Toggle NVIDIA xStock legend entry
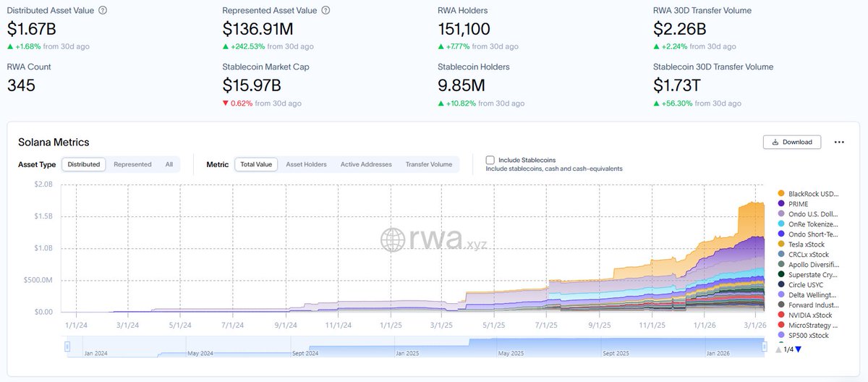Image resolution: width=868 pixels, height=382 pixels. 805,315
